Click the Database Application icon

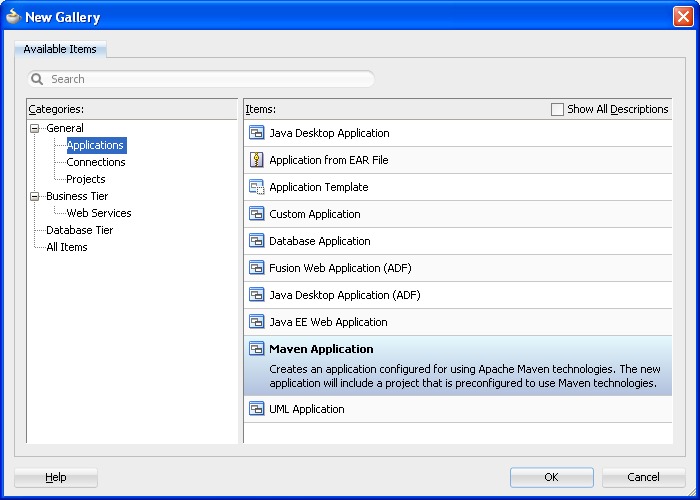256,241
